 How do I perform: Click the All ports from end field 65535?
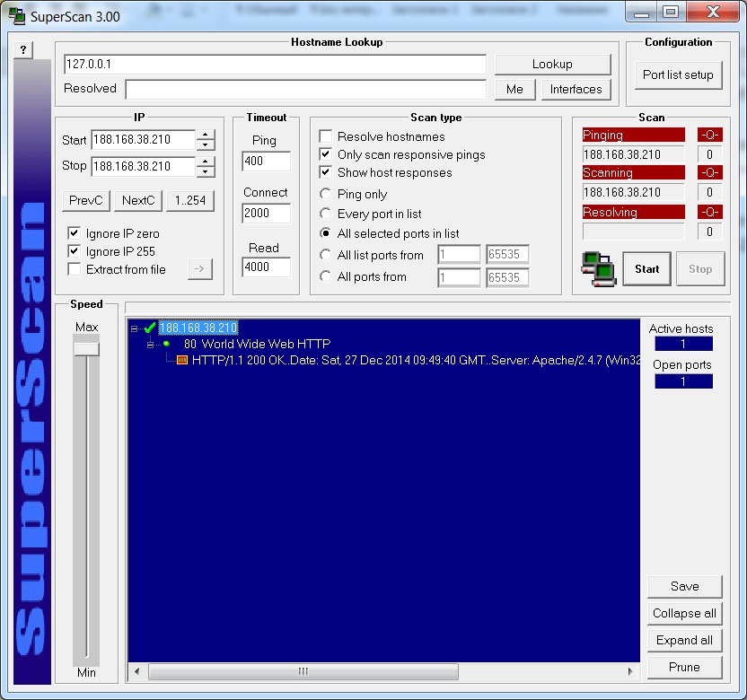(x=507, y=277)
